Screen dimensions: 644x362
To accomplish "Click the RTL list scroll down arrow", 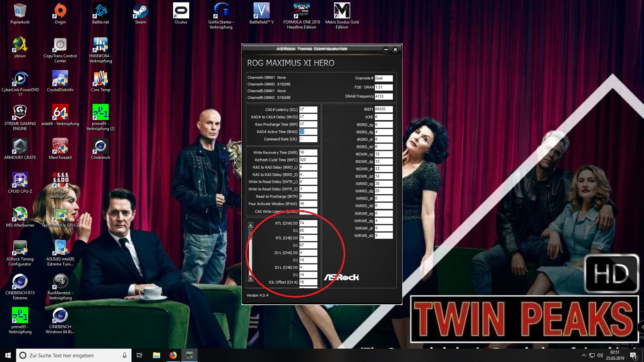I will point(250,279).
